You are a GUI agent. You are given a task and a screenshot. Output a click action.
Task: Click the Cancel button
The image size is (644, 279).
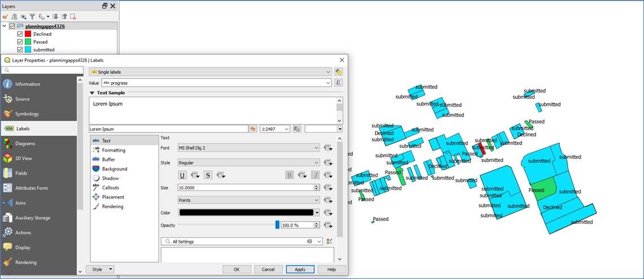[x=268, y=269]
